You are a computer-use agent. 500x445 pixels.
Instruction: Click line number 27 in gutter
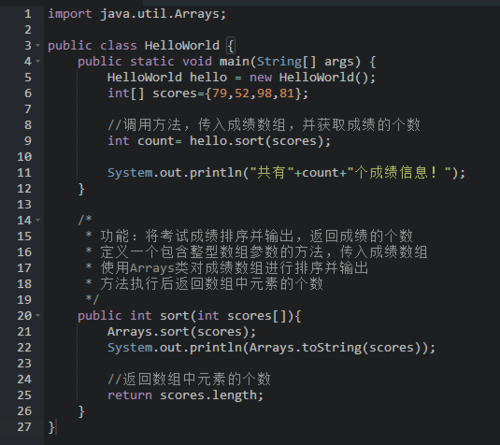tap(24, 427)
